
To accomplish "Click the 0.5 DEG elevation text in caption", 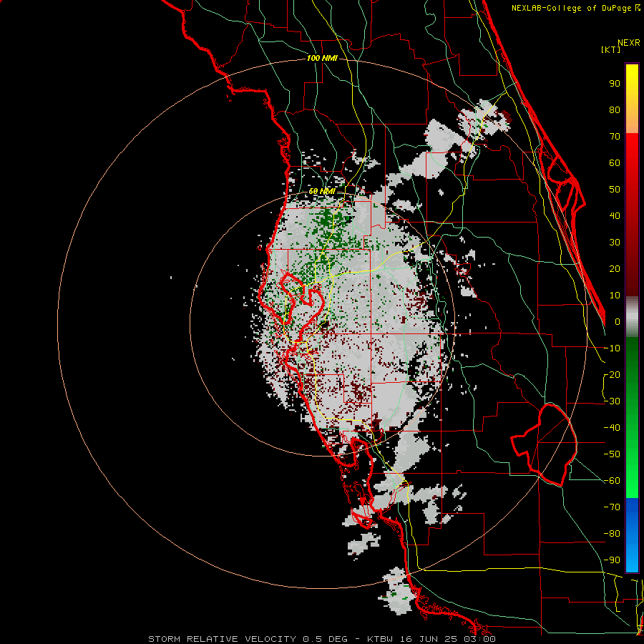I will pos(325,639).
